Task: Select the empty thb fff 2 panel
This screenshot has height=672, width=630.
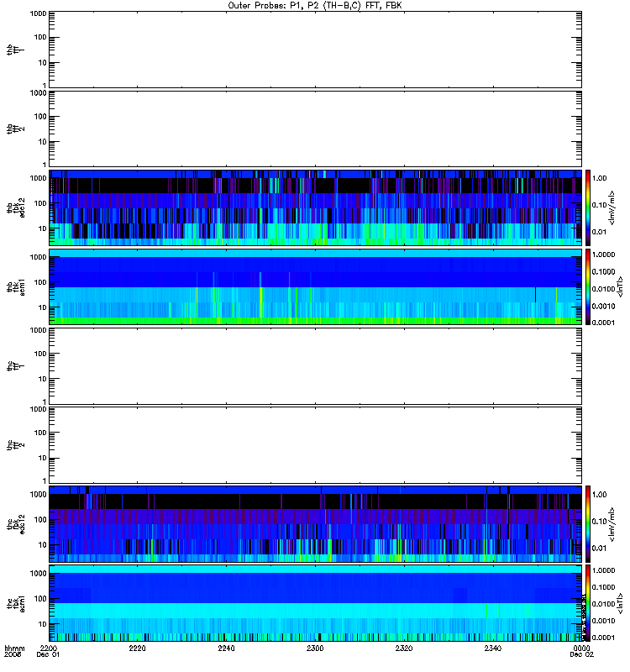Action: point(315,129)
